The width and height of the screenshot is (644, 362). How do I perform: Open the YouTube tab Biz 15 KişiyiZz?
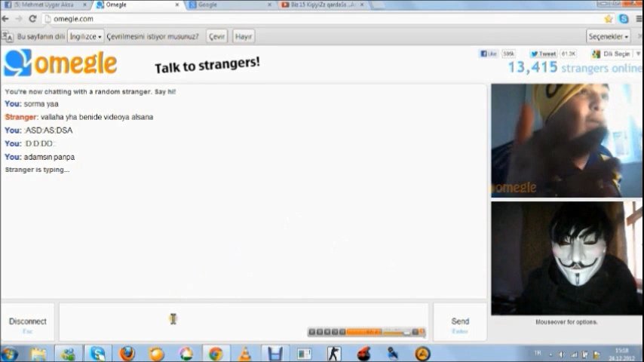[323, 5]
